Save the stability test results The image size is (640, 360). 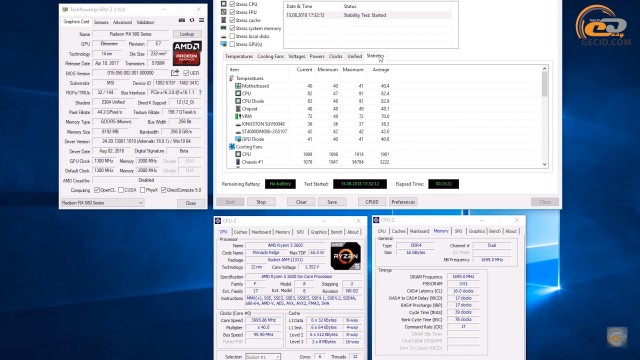(332, 202)
